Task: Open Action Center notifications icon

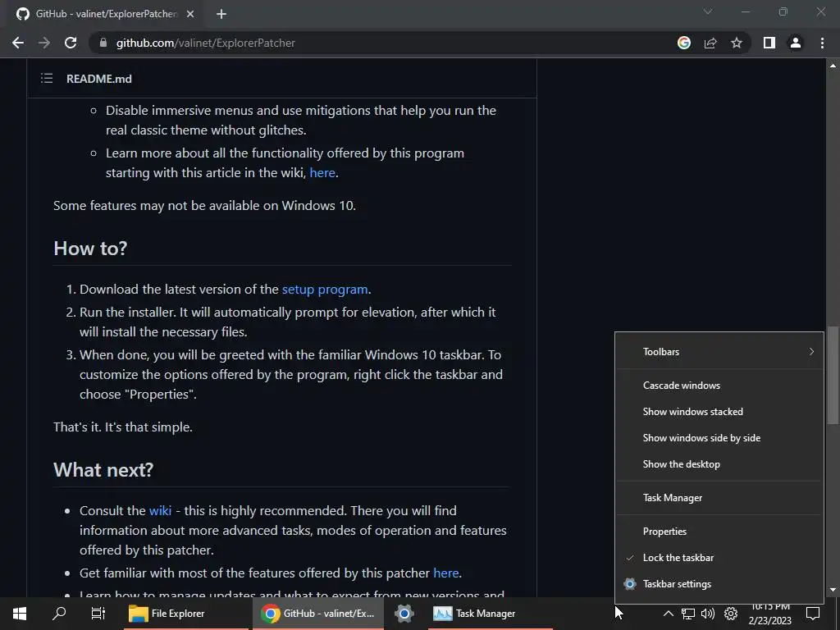Action: [x=813, y=614]
